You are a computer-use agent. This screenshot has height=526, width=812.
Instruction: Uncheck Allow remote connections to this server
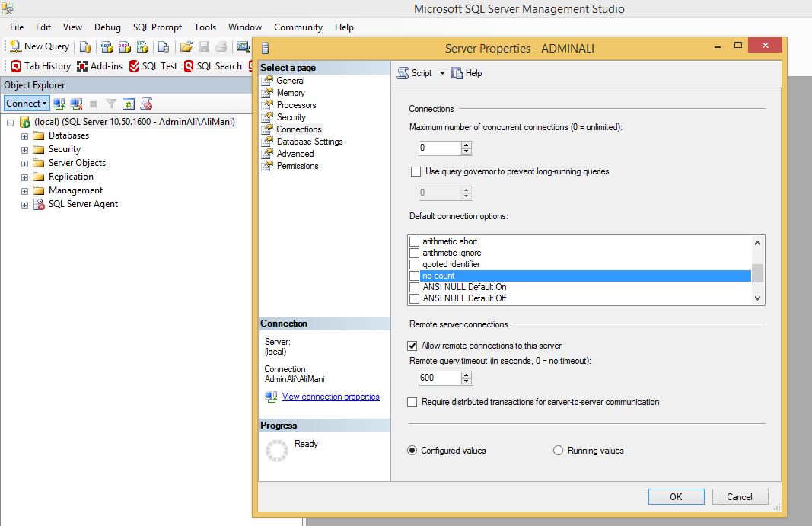point(412,346)
